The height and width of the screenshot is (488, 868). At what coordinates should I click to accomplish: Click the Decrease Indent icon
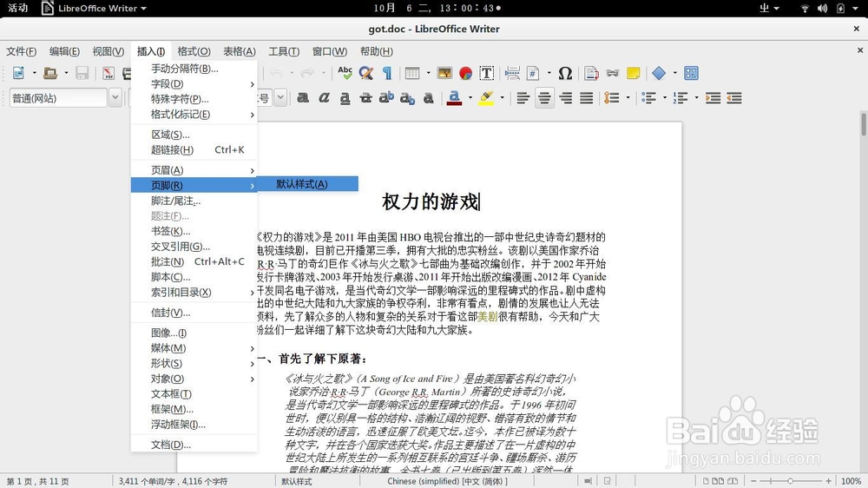pyautogui.click(x=734, y=98)
